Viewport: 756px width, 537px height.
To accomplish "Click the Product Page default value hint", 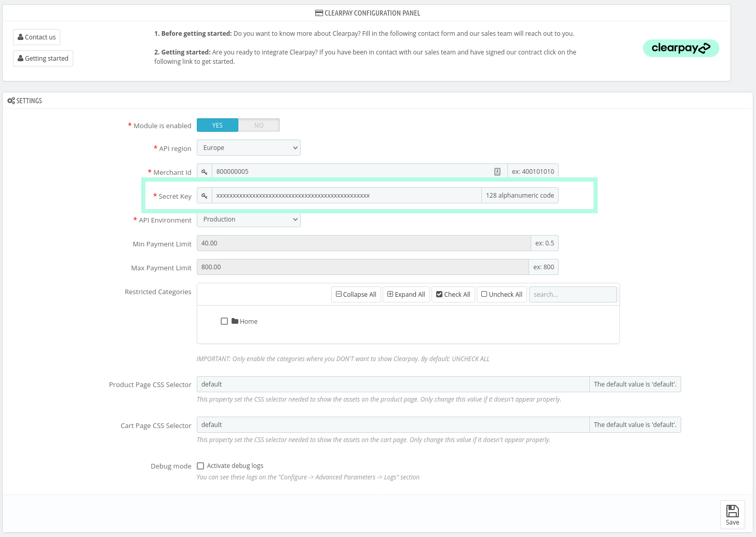I will [635, 384].
